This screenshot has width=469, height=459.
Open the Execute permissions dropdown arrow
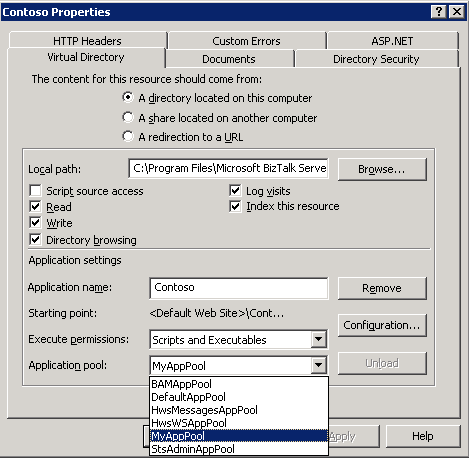pyautogui.click(x=319, y=339)
